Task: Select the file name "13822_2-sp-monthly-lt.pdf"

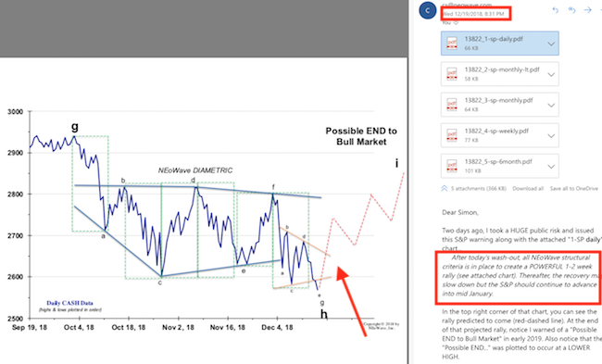Action: (502, 69)
